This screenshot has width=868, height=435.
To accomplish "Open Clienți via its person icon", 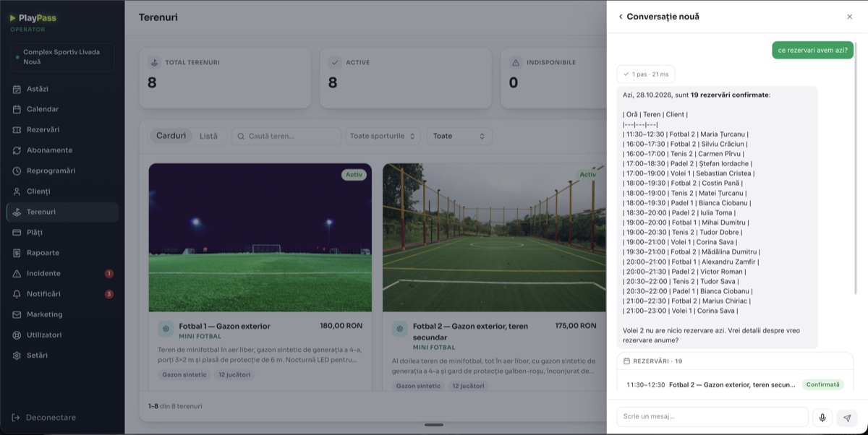I will (x=17, y=191).
